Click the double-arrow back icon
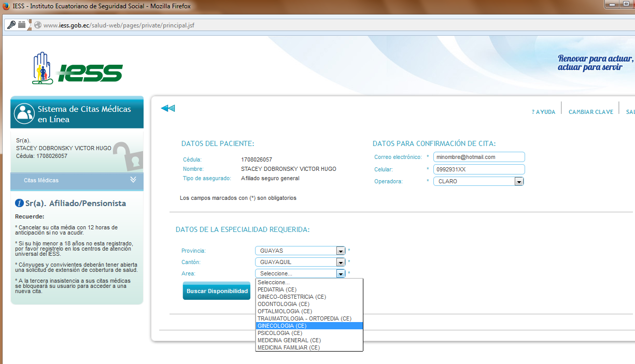 (168, 108)
